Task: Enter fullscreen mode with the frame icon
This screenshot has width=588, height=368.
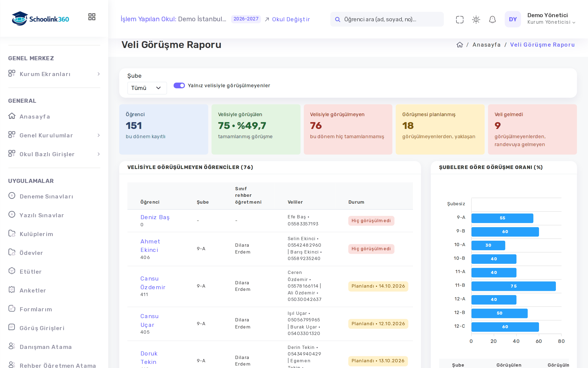Action: pos(460,19)
